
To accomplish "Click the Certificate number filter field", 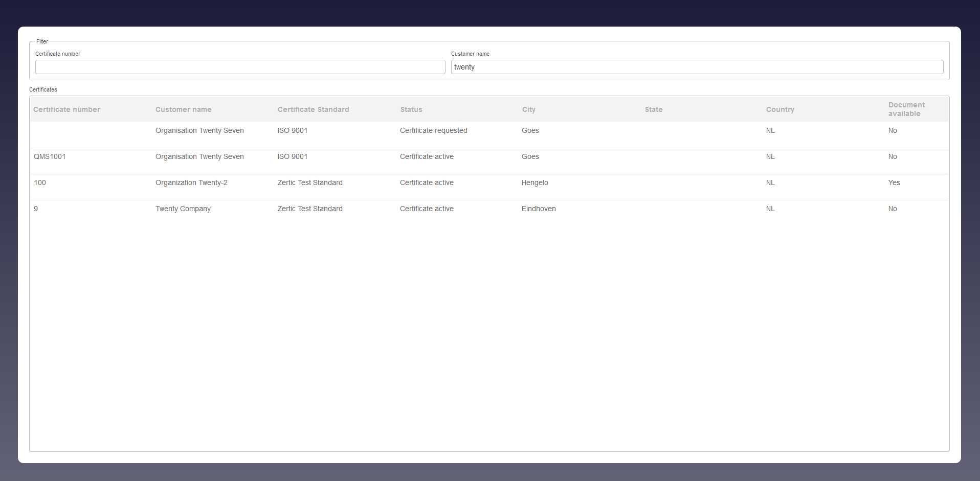I will tap(240, 67).
